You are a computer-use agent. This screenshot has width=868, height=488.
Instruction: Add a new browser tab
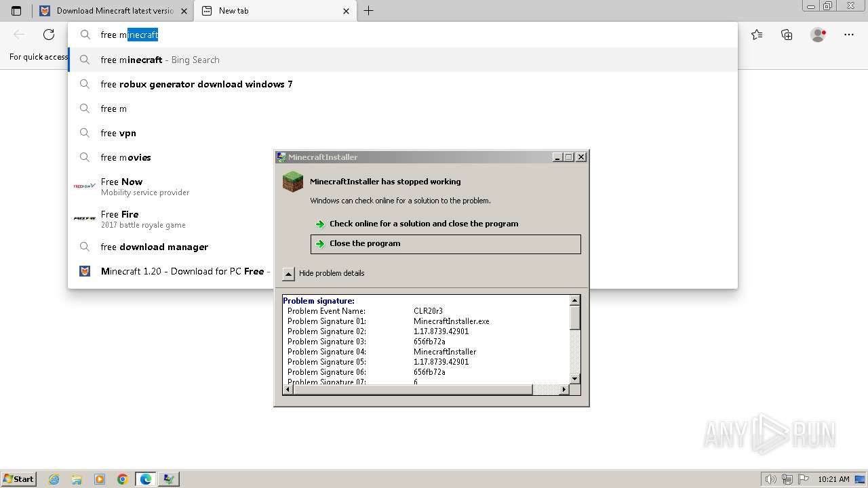[368, 11]
